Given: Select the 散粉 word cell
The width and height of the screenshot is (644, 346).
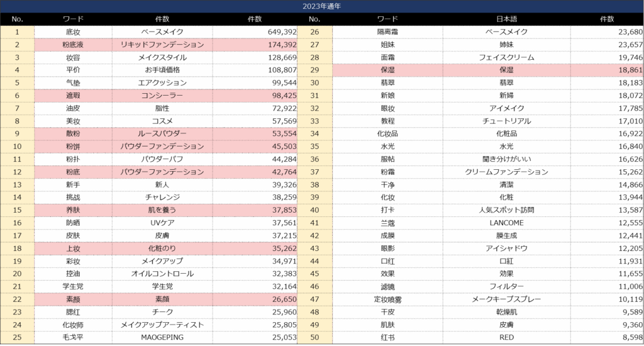Looking at the screenshot, I should 73,134.
